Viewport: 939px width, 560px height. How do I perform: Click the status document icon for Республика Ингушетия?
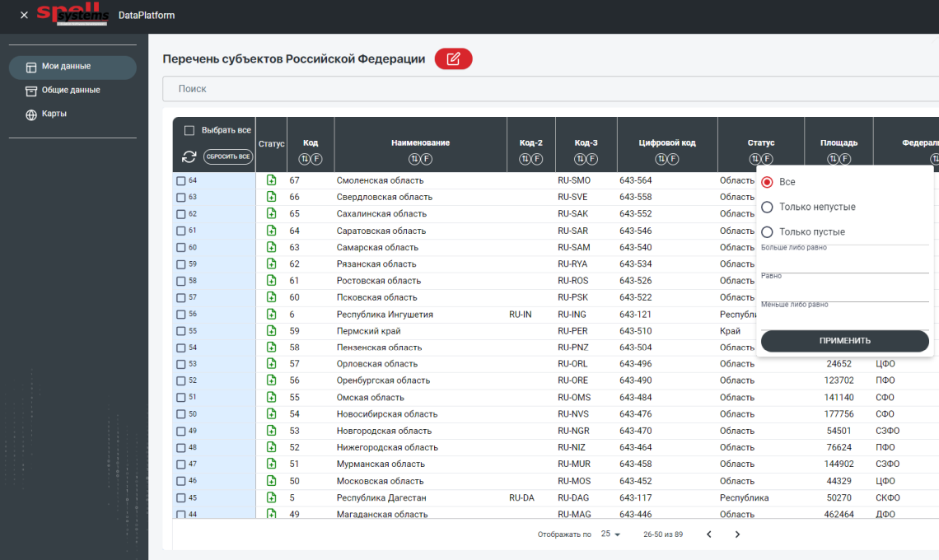271,314
